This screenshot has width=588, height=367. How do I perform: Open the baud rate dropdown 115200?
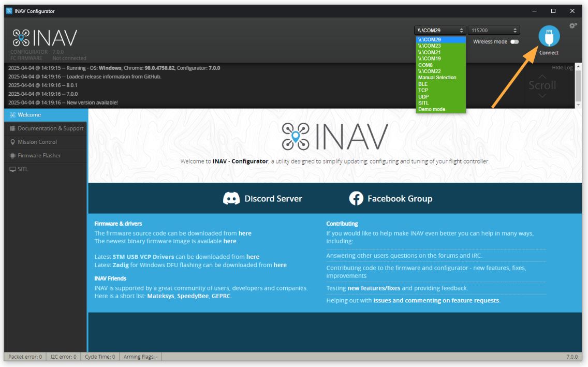(493, 31)
